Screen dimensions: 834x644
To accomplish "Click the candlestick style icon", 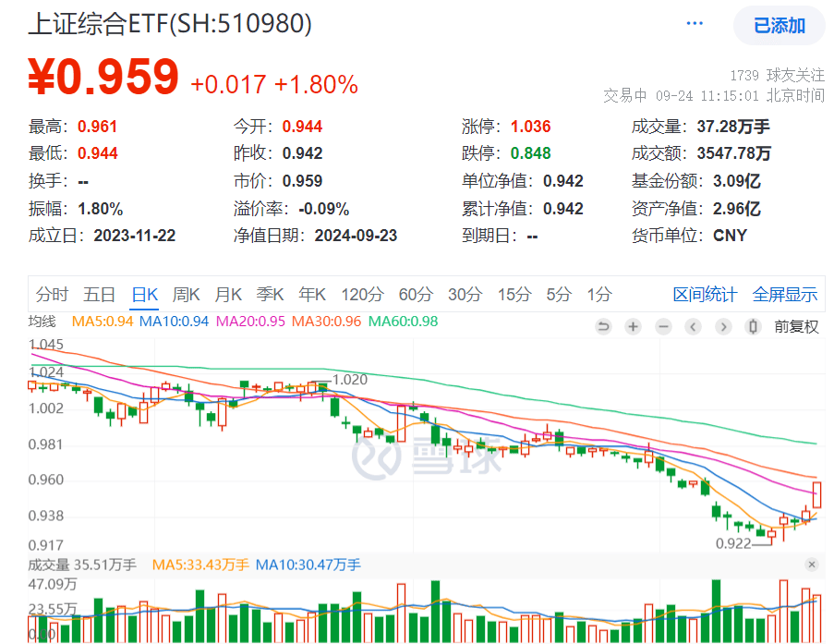I will [x=753, y=326].
